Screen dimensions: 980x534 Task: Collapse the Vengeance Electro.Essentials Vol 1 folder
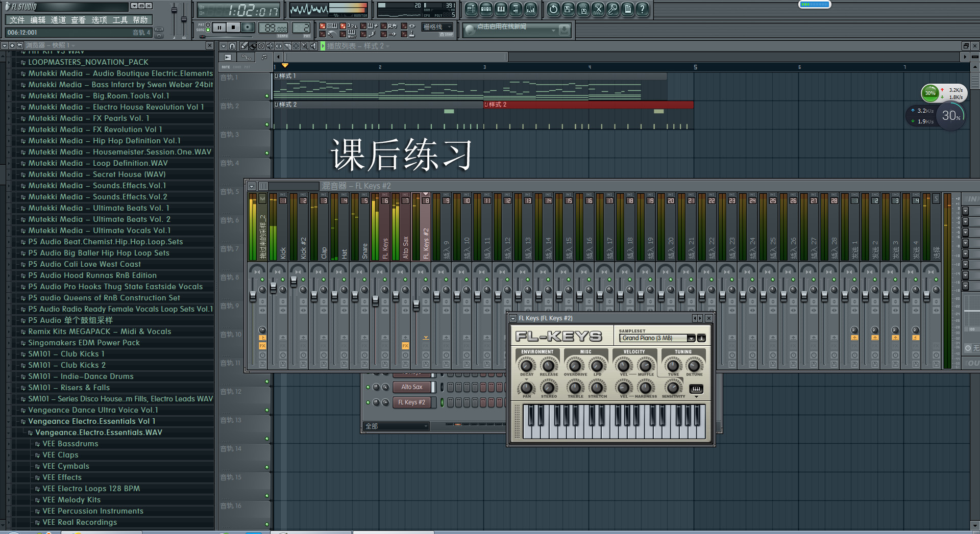(23, 422)
